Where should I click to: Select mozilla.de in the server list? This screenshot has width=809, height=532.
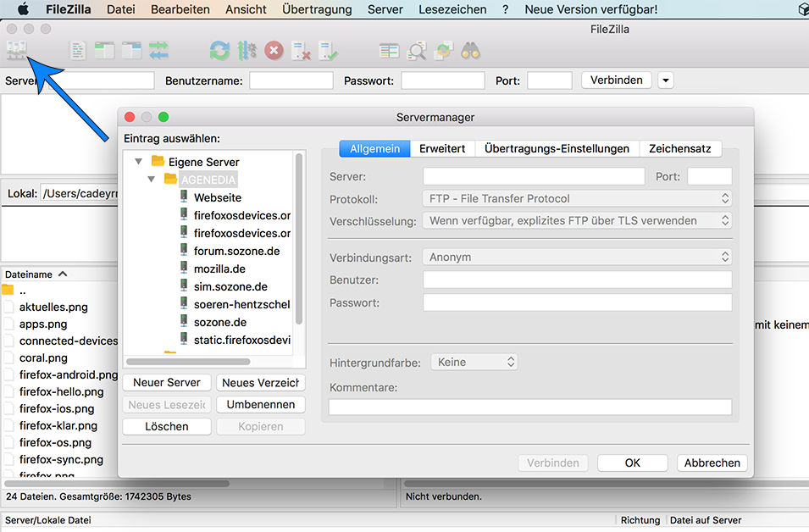[x=219, y=269]
